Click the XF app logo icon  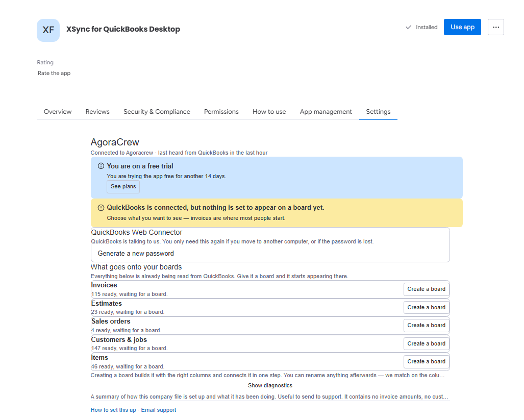(x=48, y=30)
